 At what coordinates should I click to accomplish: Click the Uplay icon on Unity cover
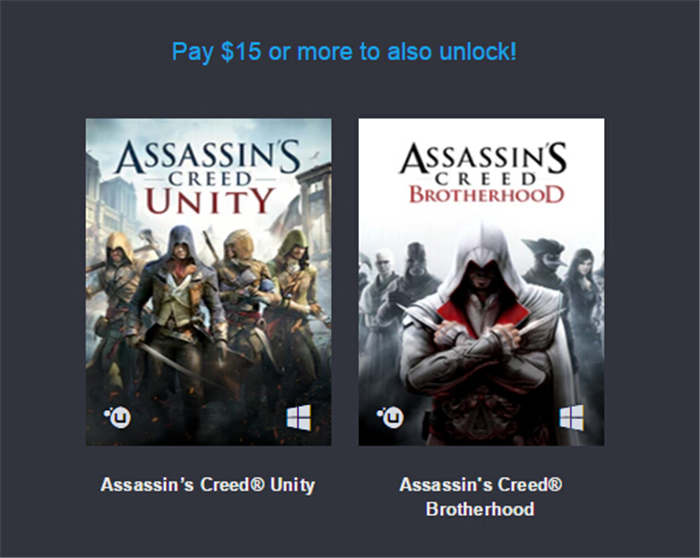116,417
